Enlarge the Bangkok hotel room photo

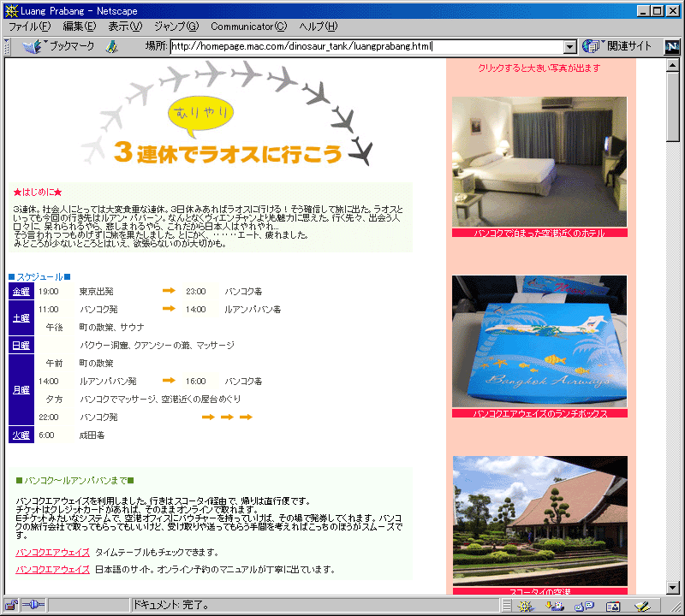pos(539,162)
